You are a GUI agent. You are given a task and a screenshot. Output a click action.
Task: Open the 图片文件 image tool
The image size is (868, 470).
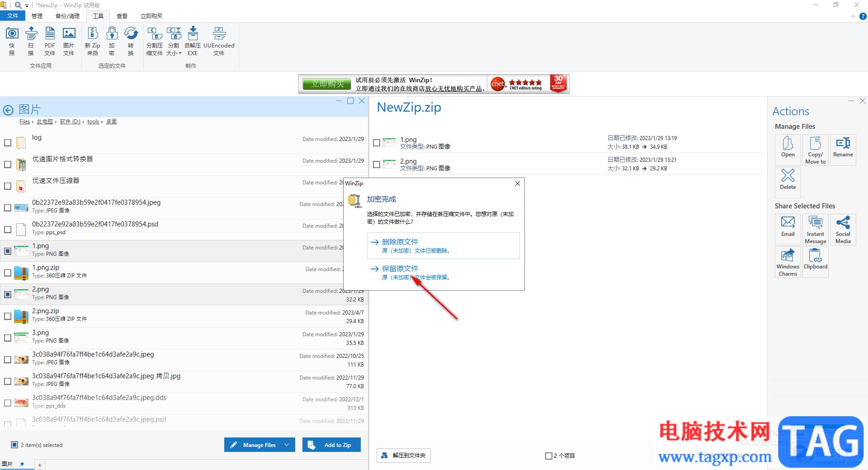click(69, 41)
